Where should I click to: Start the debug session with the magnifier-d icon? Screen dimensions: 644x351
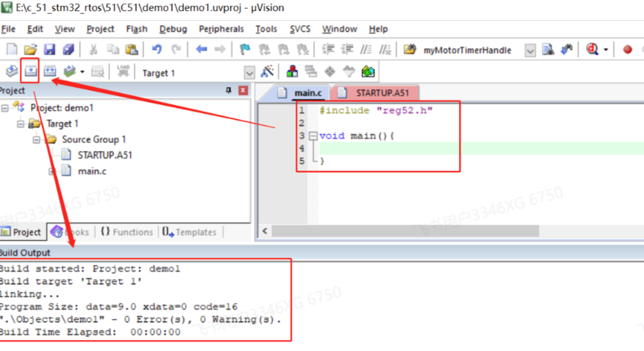tap(592, 50)
